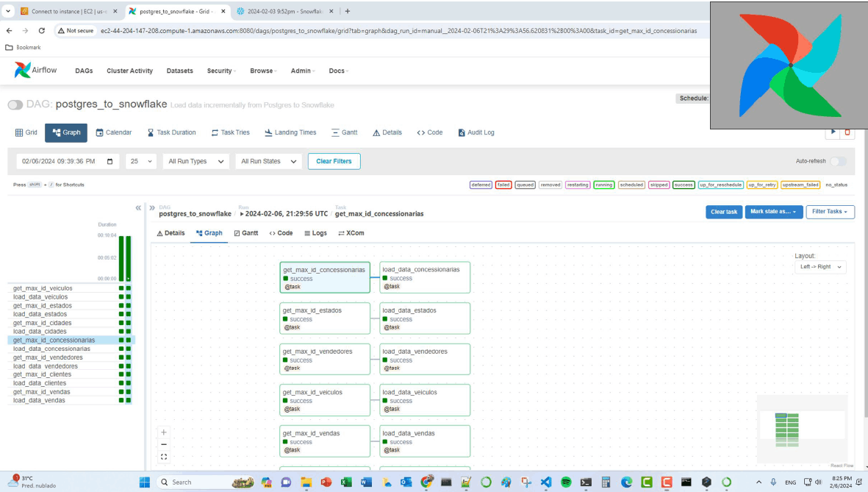Select the load_data_vendedores graph node
This screenshot has height=492, width=868.
pyautogui.click(x=425, y=360)
